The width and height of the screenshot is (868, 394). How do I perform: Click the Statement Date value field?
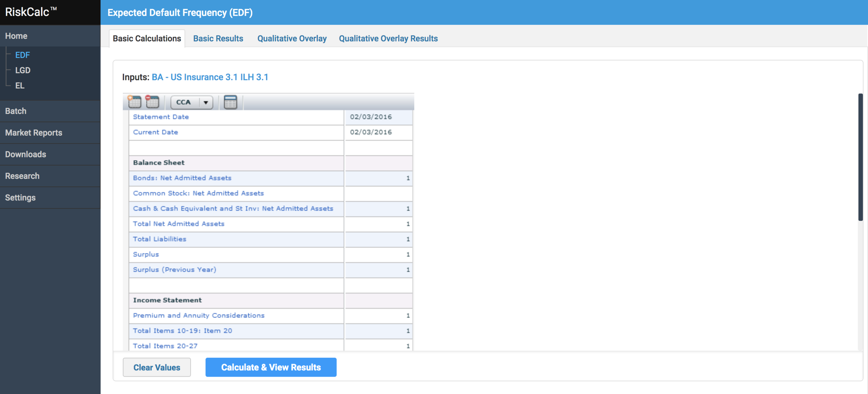coord(379,117)
